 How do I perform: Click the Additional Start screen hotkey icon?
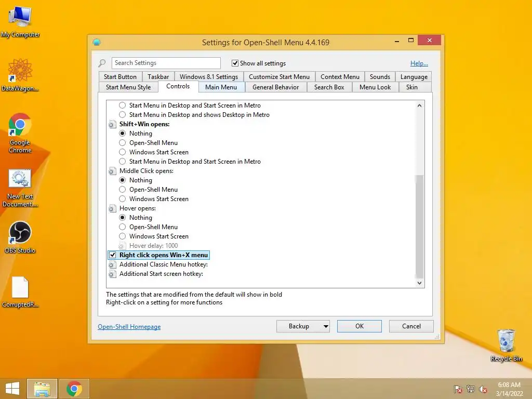coord(112,274)
